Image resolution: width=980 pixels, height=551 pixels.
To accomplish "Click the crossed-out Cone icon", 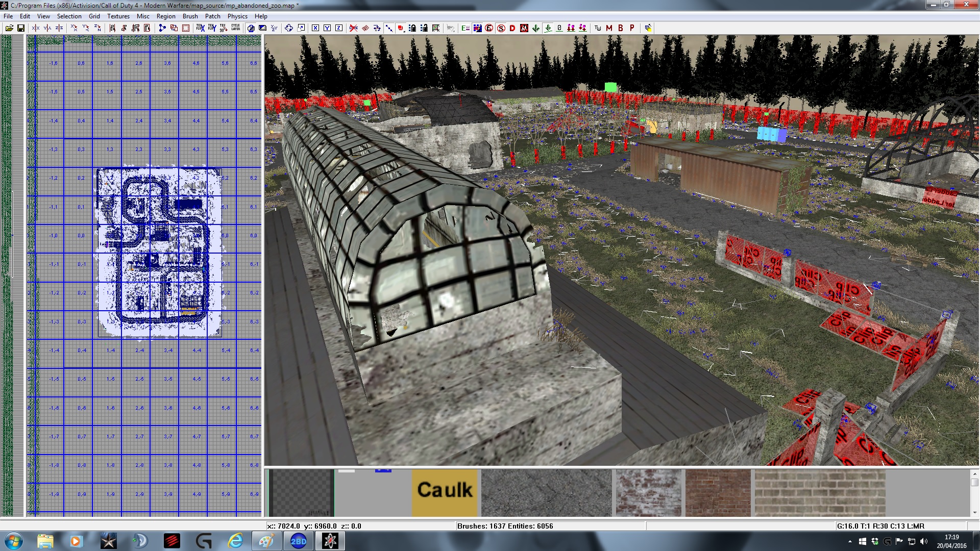I will click(x=353, y=28).
